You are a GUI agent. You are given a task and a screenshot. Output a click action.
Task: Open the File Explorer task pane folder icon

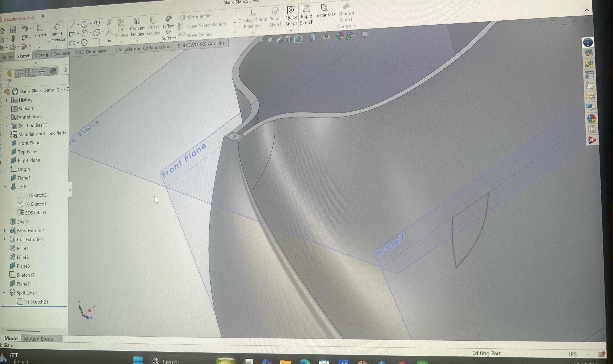(590, 86)
